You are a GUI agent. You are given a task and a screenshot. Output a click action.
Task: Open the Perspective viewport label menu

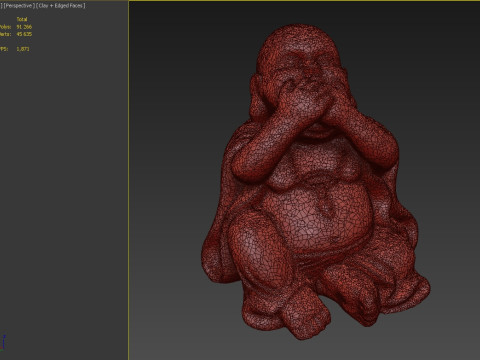[x=19, y=6]
